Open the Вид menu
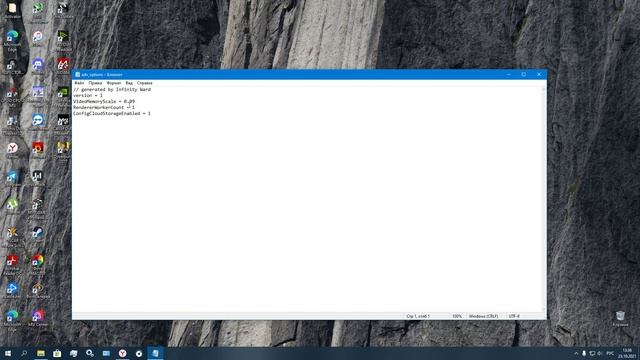The image size is (640, 360). [129, 83]
